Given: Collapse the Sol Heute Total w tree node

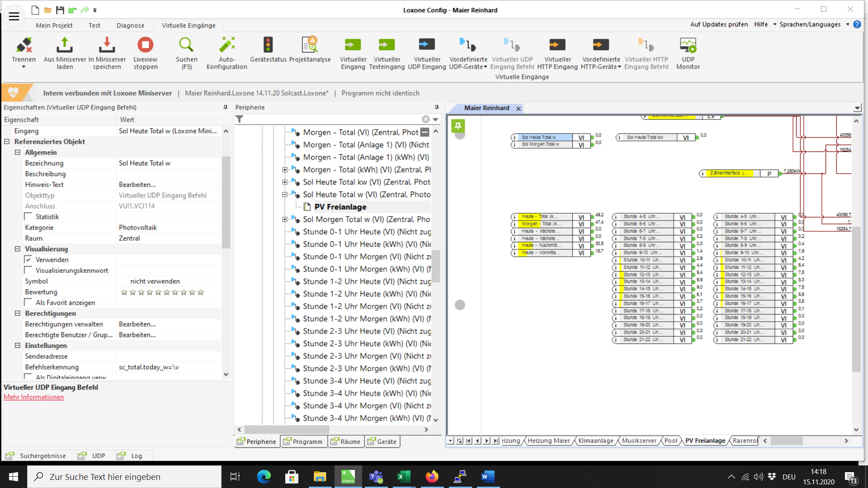Looking at the screenshot, I should coord(285,195).
